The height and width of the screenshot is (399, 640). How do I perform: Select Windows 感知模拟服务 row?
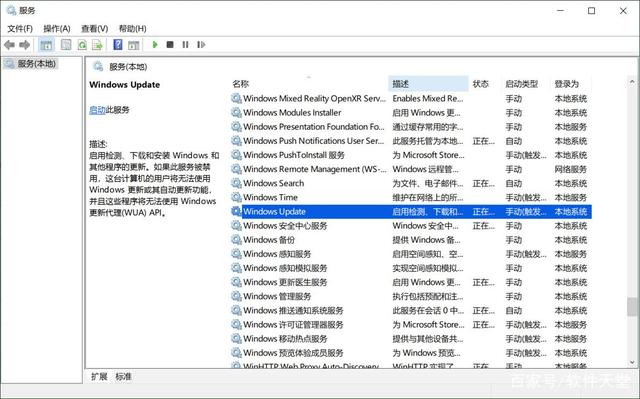(x=411, y=268)
